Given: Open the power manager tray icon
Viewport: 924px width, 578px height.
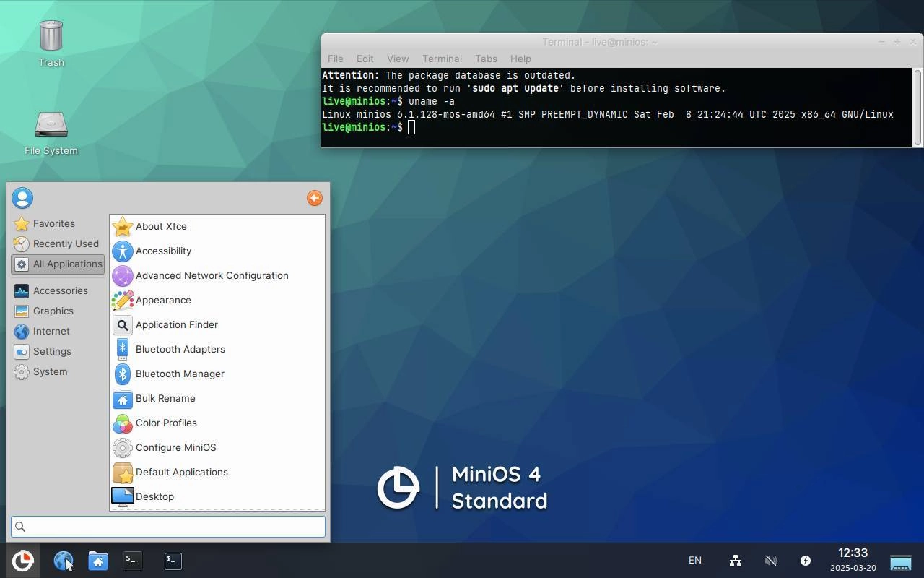Looking at the screenshot, I should [806, 561].
